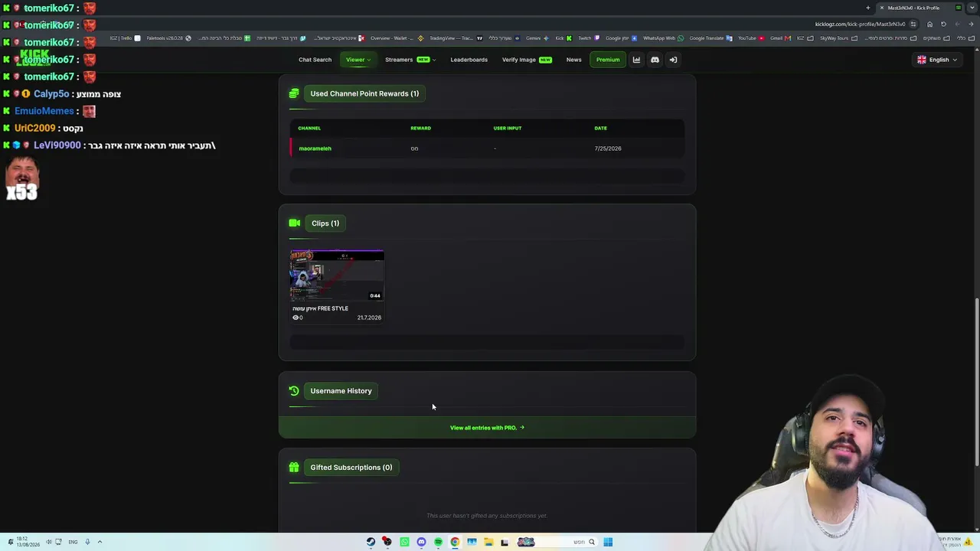Click the Premium button
Screen dimensions: 980x551
pos(608,60)
